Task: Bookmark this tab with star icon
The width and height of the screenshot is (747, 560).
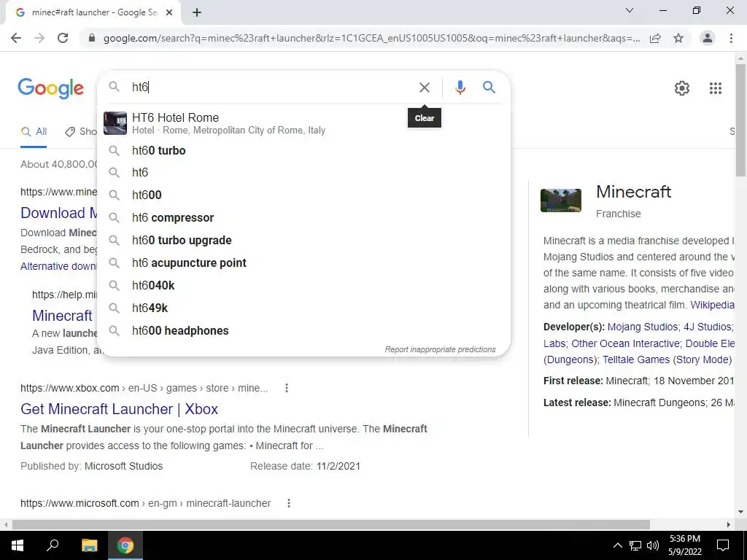Action: (x=678, y=38)
